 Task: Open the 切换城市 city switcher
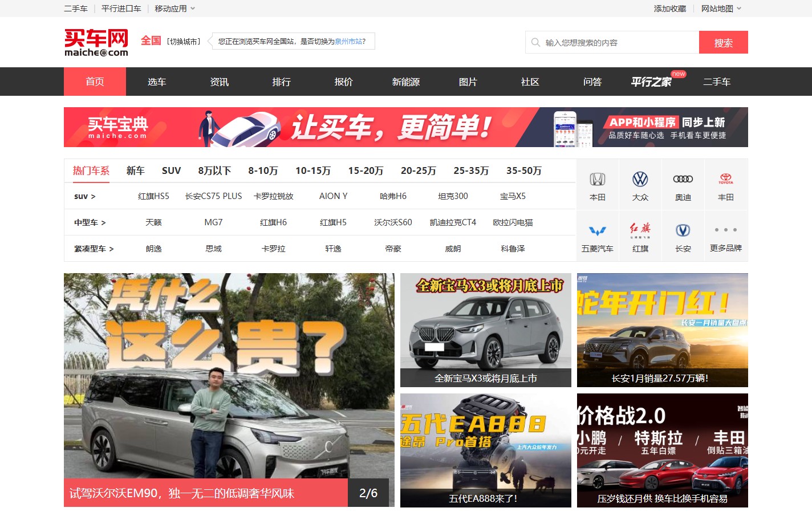pos(184,42)
